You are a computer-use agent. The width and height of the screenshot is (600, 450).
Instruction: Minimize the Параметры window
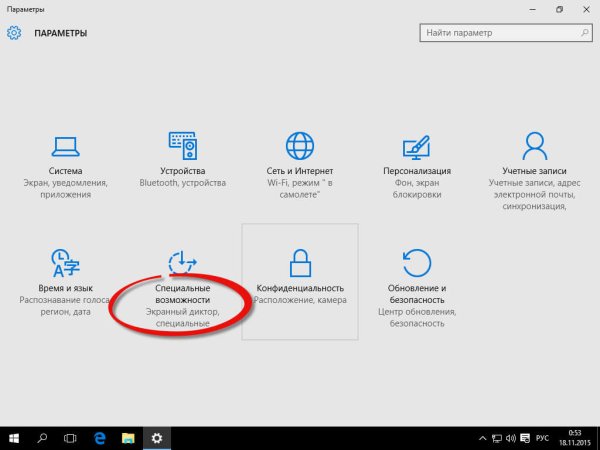533,10
